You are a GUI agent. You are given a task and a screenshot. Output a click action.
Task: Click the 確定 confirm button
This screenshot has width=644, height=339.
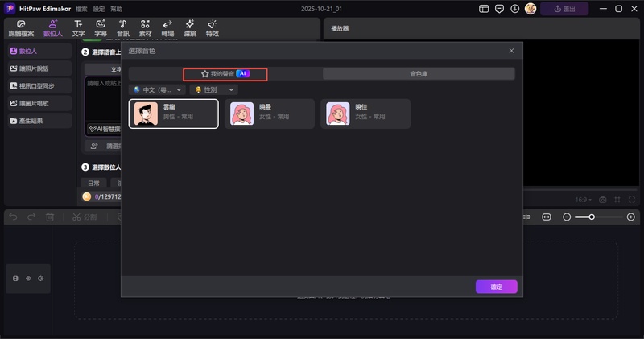[496, 287]
